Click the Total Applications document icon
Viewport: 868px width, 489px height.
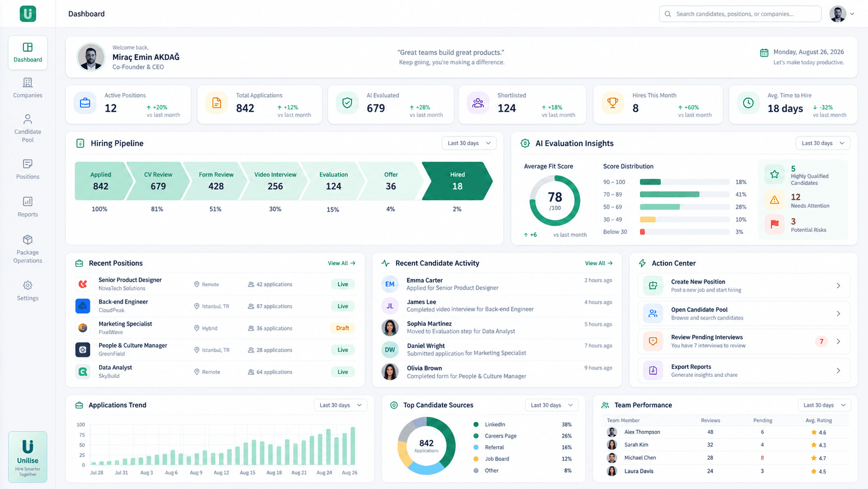point(216,103)
